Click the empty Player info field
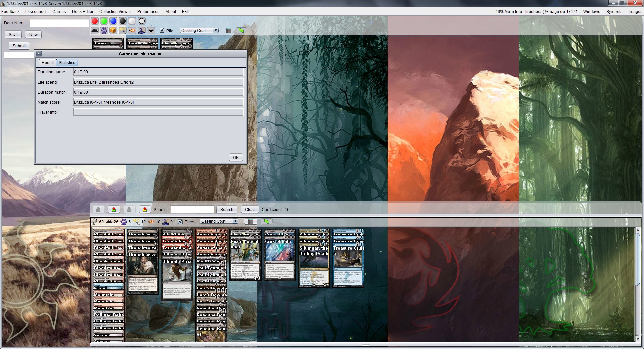Image resolution: width=644 pixels, height=349 pixels. coord(158,112)
